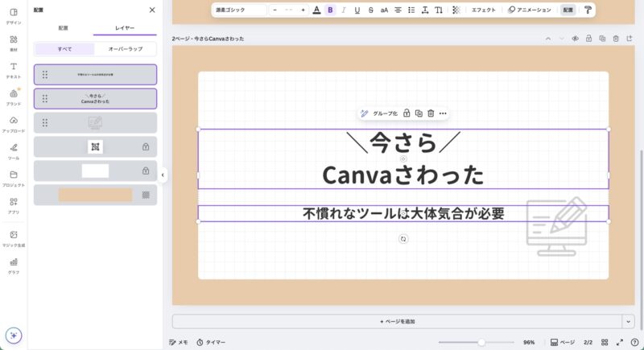This screenshot has width=644, height=350.
Task: Open the Projects (プロジェクト) sidebar panel
Action: pos(14,179)
